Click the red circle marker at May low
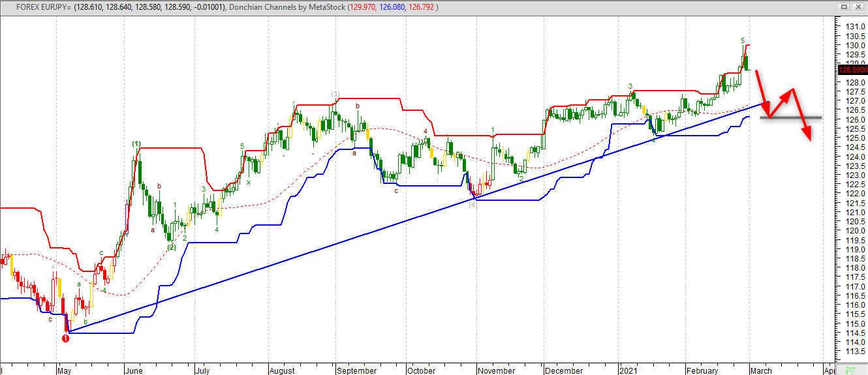 65,338
